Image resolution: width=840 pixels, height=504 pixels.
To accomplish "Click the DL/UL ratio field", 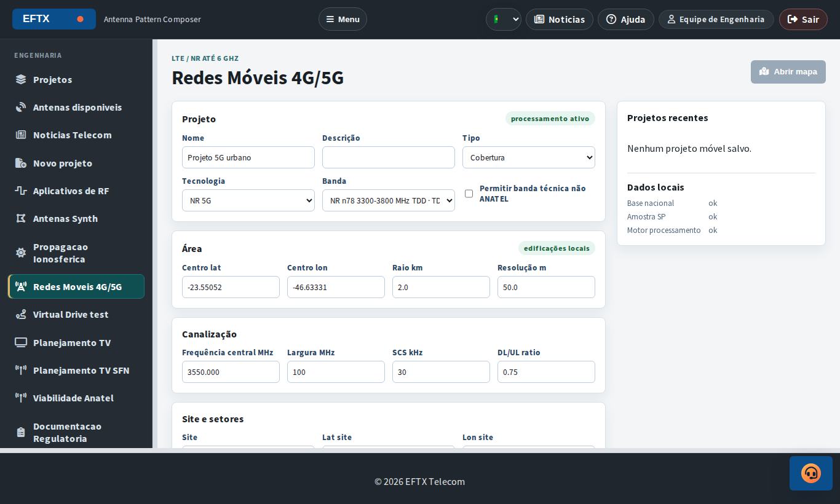I will click(x=546, y=372).
